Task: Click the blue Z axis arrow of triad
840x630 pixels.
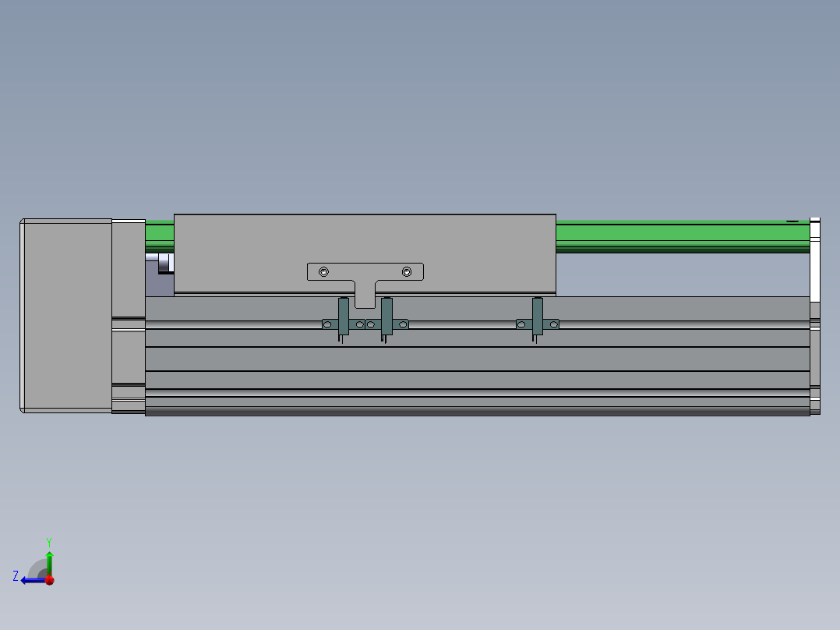Action: coord(34,580)
